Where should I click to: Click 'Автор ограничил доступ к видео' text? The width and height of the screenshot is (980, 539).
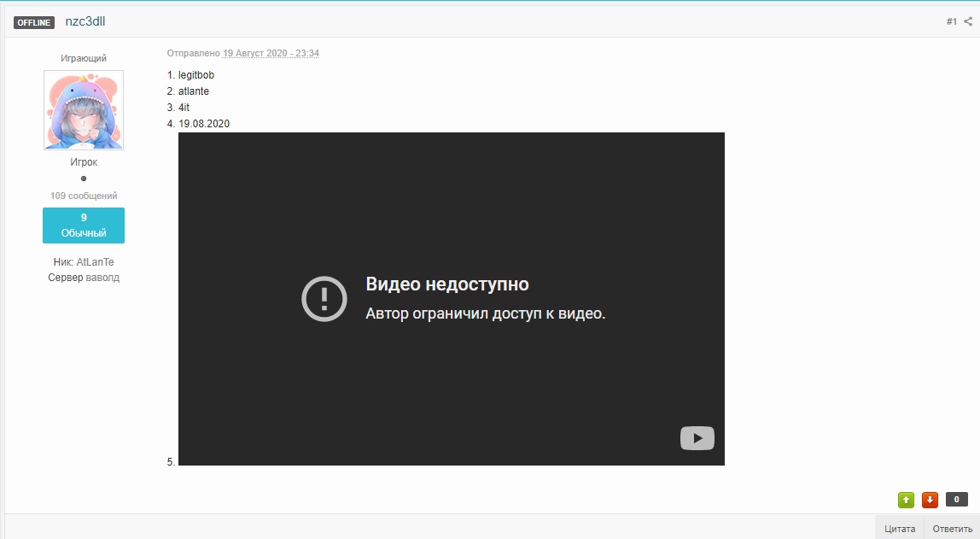pyautogui.click(x=486, y=313)
